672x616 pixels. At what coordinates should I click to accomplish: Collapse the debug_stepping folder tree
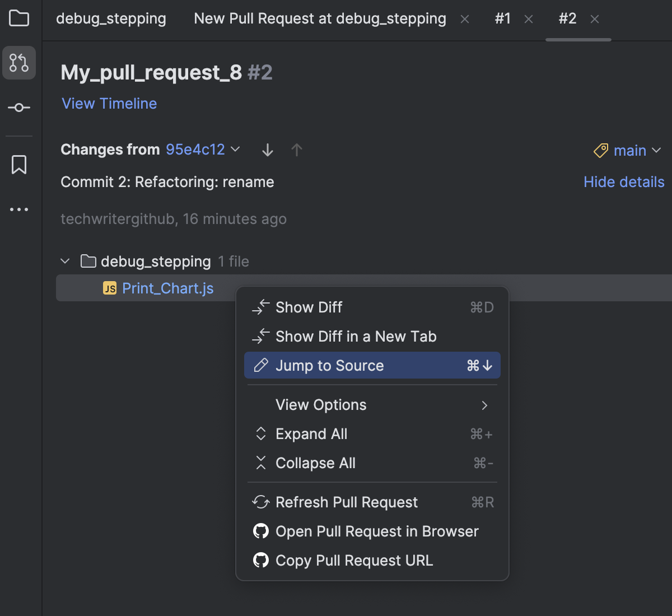pyautogui.click(x=65, y=261)
